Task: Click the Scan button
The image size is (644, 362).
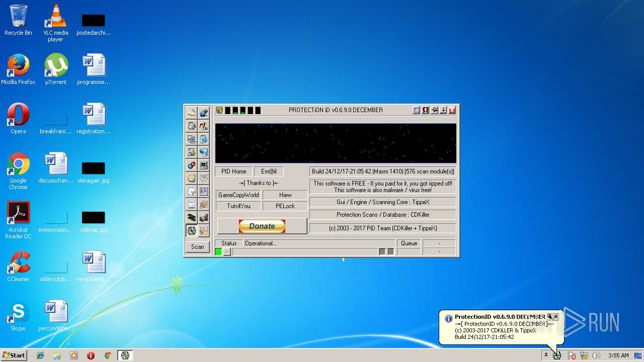Action: [198, 247]
